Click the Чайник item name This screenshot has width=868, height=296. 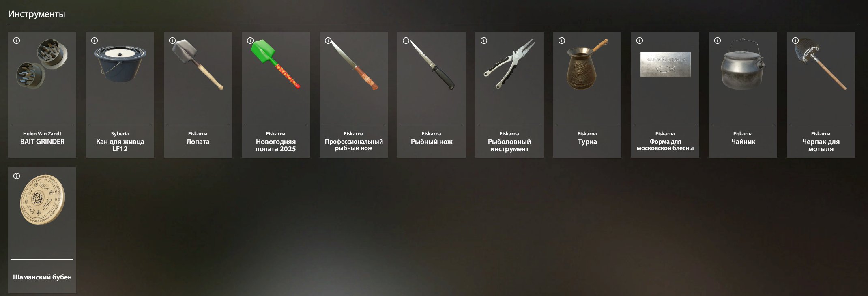point(743,142)
